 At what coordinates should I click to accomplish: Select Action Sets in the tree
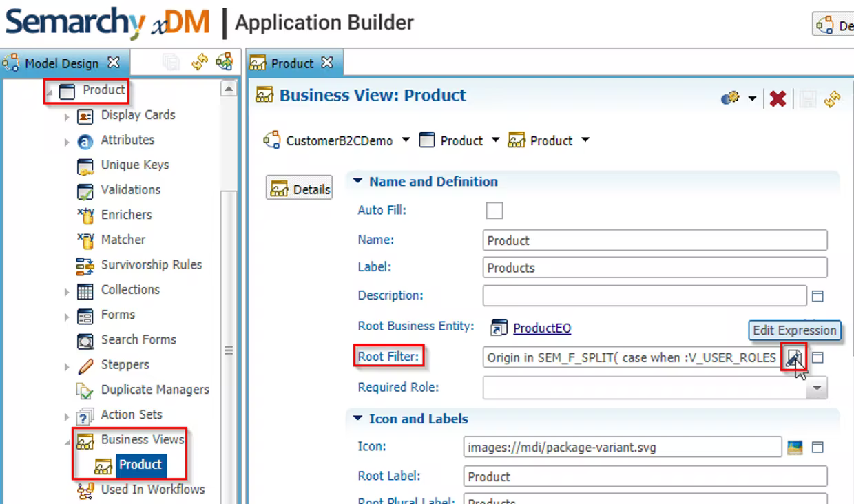[x=132, y=414]
